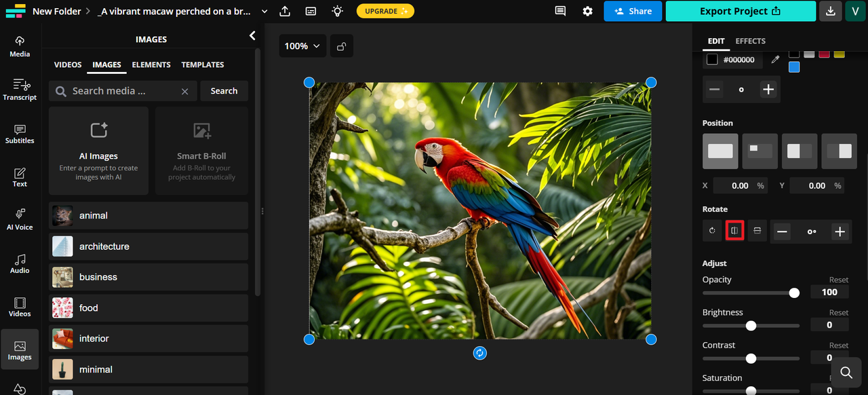Click the Share button
This screenshot has height=395, width=868.
(x=633, y=11)
